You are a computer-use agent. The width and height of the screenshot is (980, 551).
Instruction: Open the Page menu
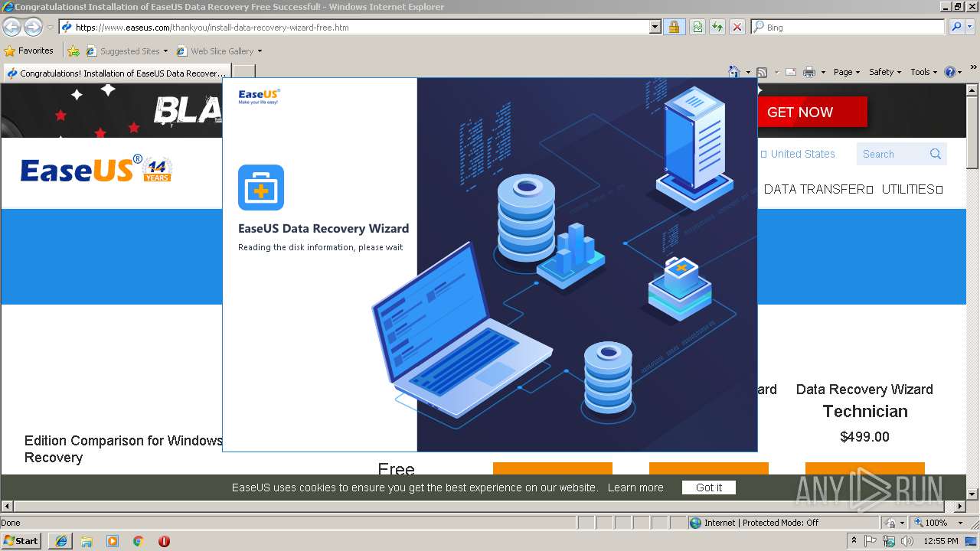(847, 72)
